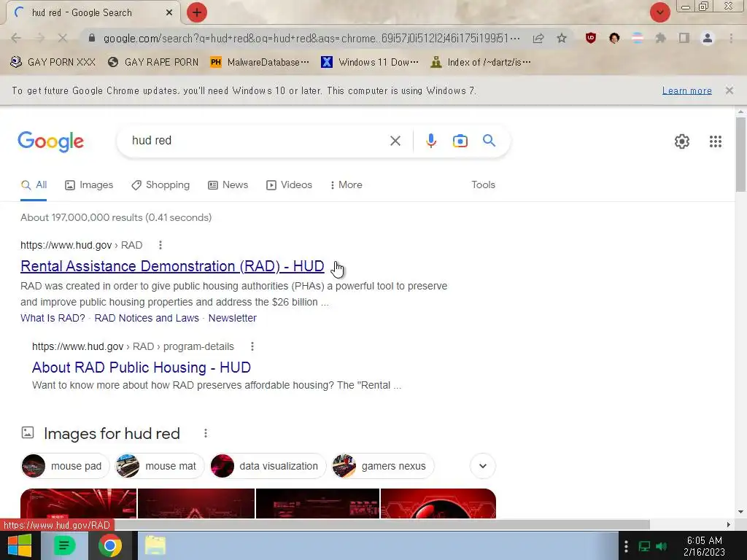Open About RAD Public Housing - HUD result
747x560 pixels.
click(x=142, y=367)
